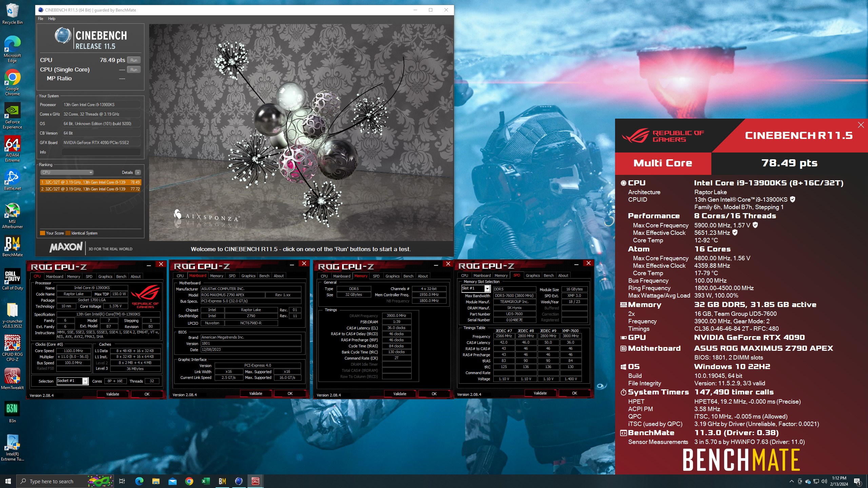868x488 pixels.
Task: Click the Windows Start button
Action: tap(8, 481)
